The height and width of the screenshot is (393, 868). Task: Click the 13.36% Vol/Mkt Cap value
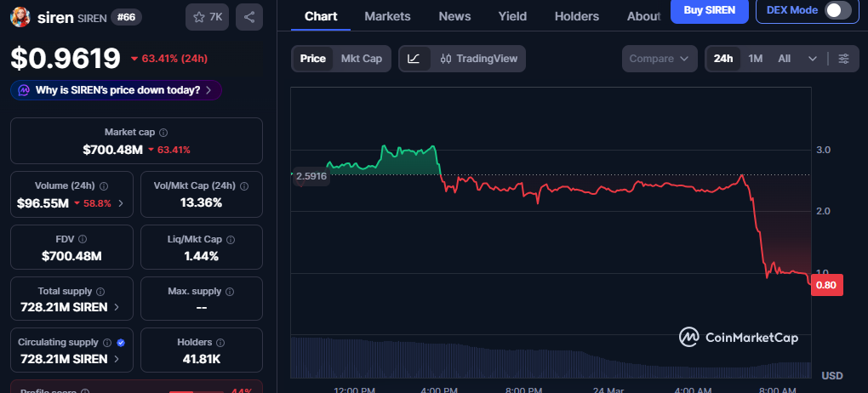pos(202,202)
